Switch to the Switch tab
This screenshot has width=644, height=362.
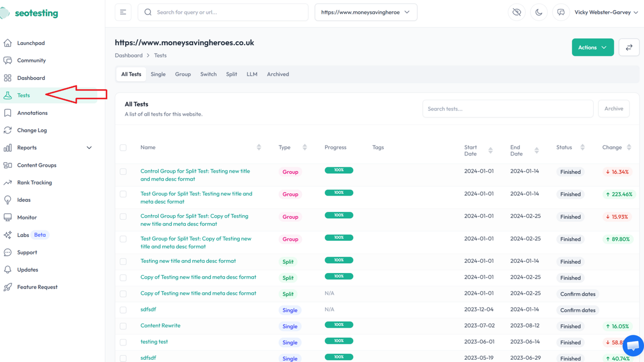pyautogui.click(x=208, y=75)
